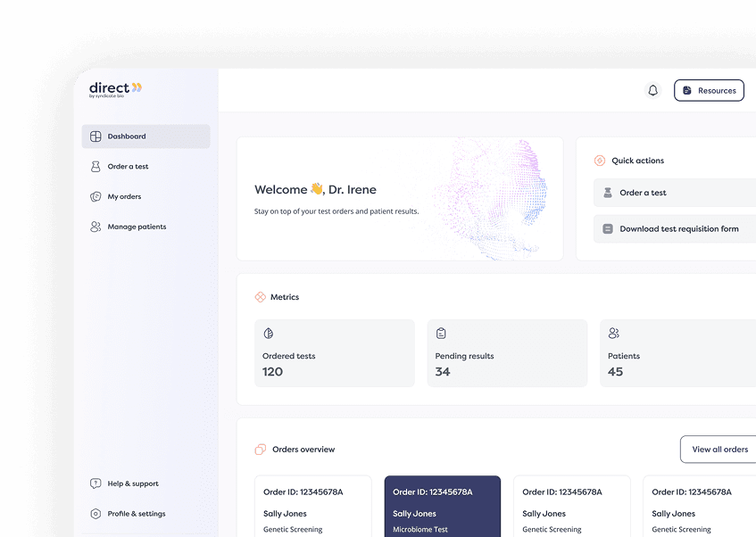Click the notification bell icon
The height and width of the screenshot is (537, 756).
tap(652, 90)
